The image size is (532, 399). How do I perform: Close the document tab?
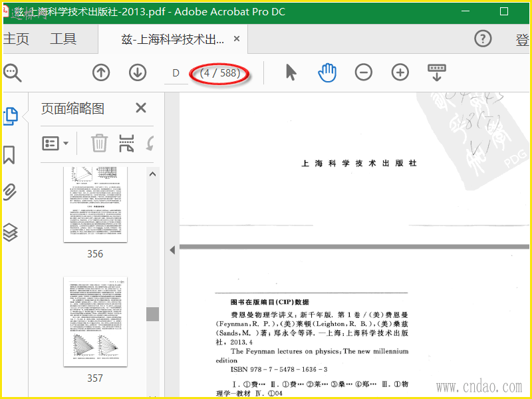point(237,39)
